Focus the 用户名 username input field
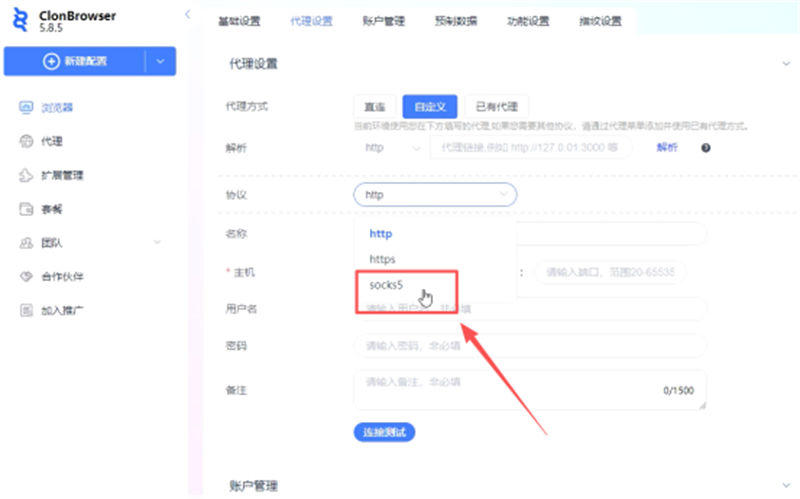Screen dimensions: 800x499 pyautogui.click(x=531, y=309)
